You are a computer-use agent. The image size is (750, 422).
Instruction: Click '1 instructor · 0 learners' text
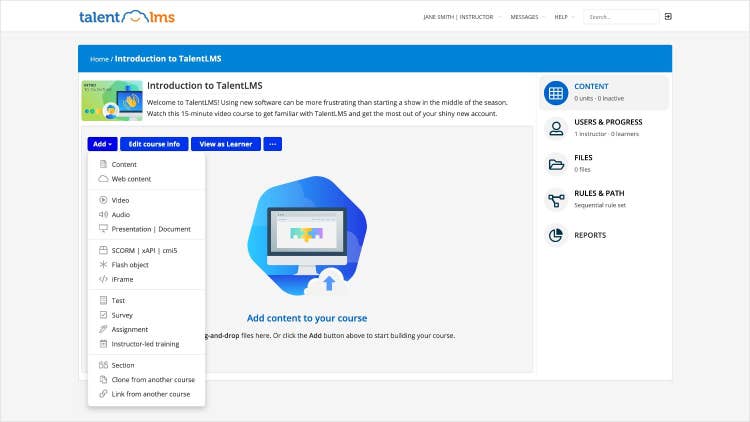(607, 134)
